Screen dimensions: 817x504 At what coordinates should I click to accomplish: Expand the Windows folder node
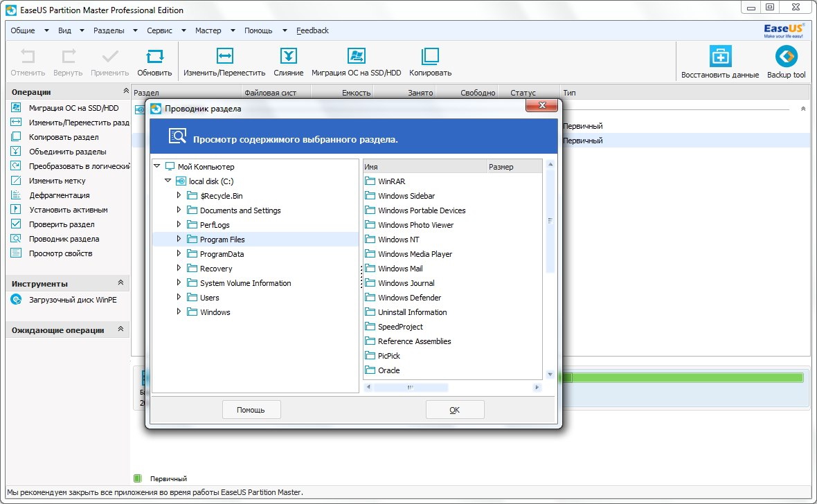point(179,312)
